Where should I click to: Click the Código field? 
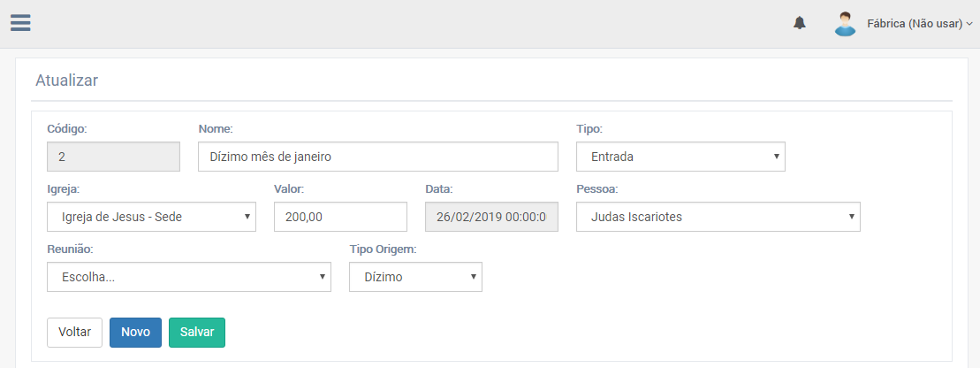point(113,157)
